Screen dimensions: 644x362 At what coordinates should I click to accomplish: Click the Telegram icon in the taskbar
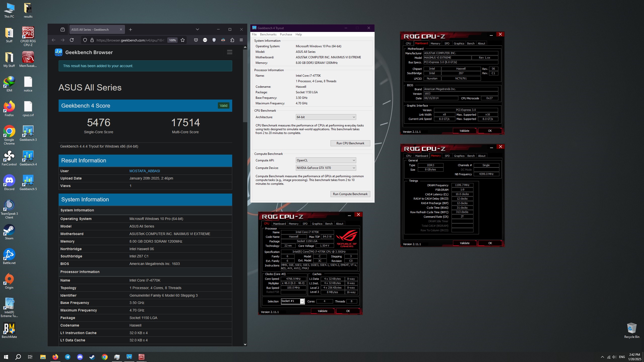pyautogui.click(x=68, y=357)
